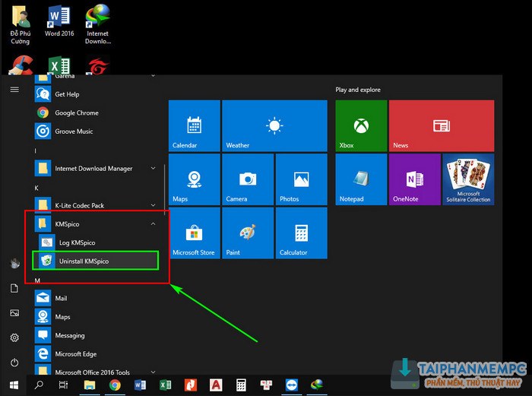532x396 pixels.
Task: Launch the Camera tile
Action: tap(248, 179)
